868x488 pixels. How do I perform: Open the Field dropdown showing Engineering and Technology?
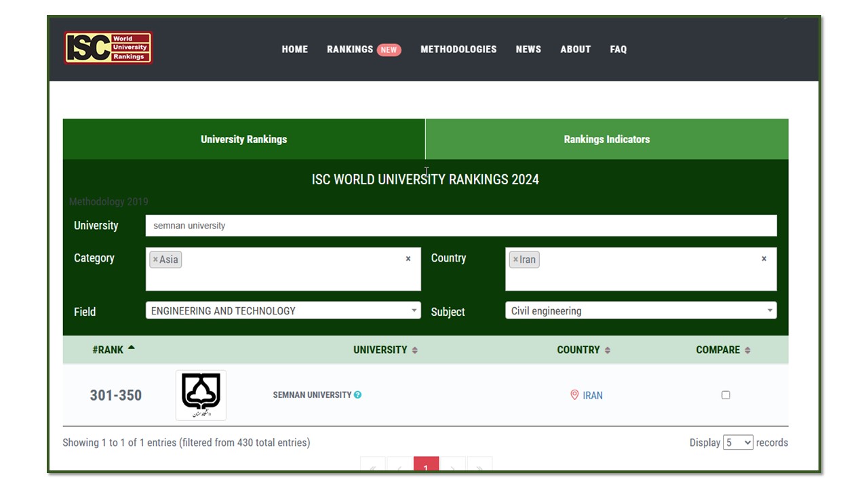tap(283, 310)
